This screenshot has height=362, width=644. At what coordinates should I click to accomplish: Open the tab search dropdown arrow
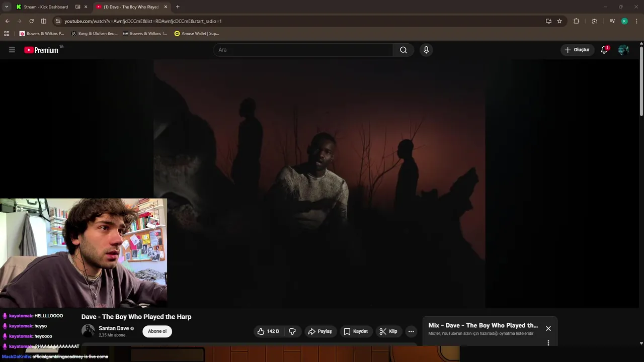pos(7,7)
